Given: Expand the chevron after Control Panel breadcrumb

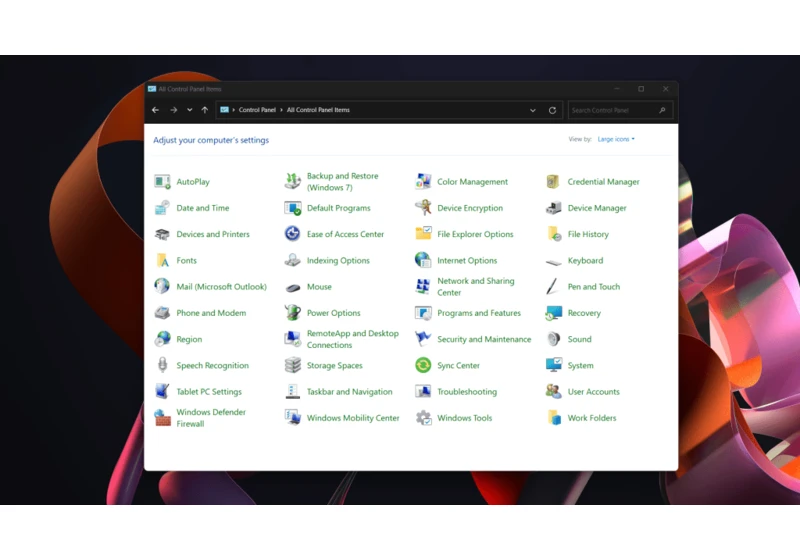Looking at the screenshot, I should 281,110.
